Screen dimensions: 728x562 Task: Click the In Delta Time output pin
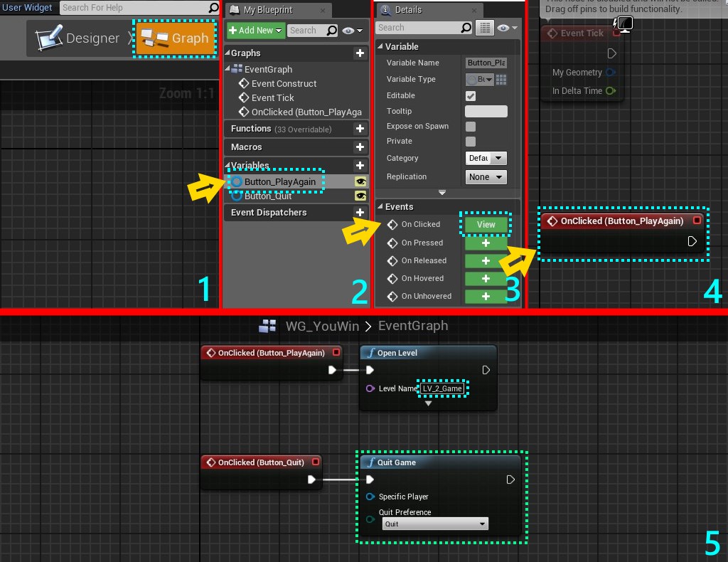pyautogui.click(x=611, y=90)
